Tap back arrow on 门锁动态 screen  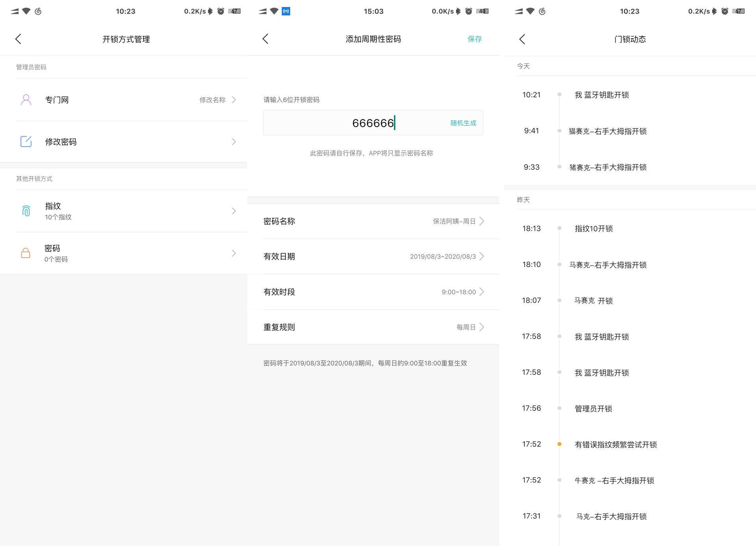(x=522, y=39)
